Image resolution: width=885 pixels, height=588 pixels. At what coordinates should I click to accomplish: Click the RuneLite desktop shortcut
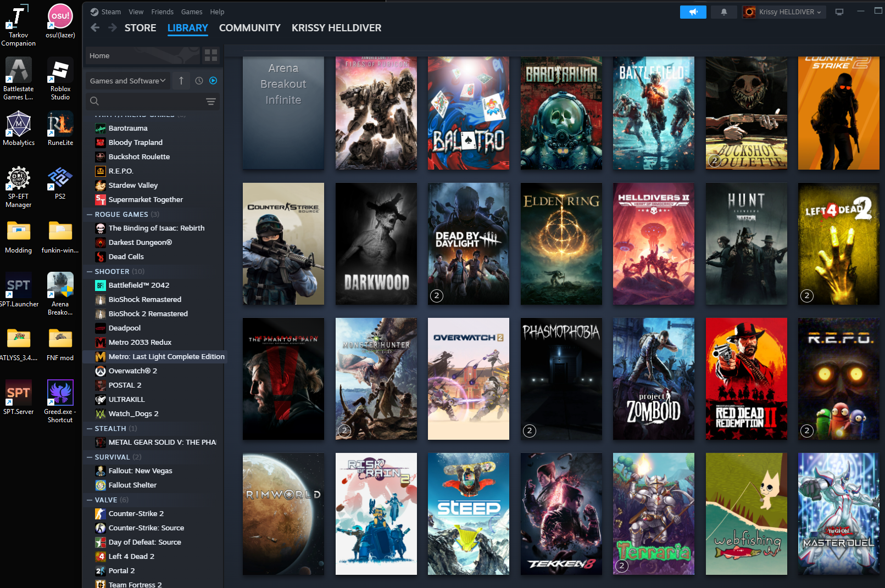(60, 129)
